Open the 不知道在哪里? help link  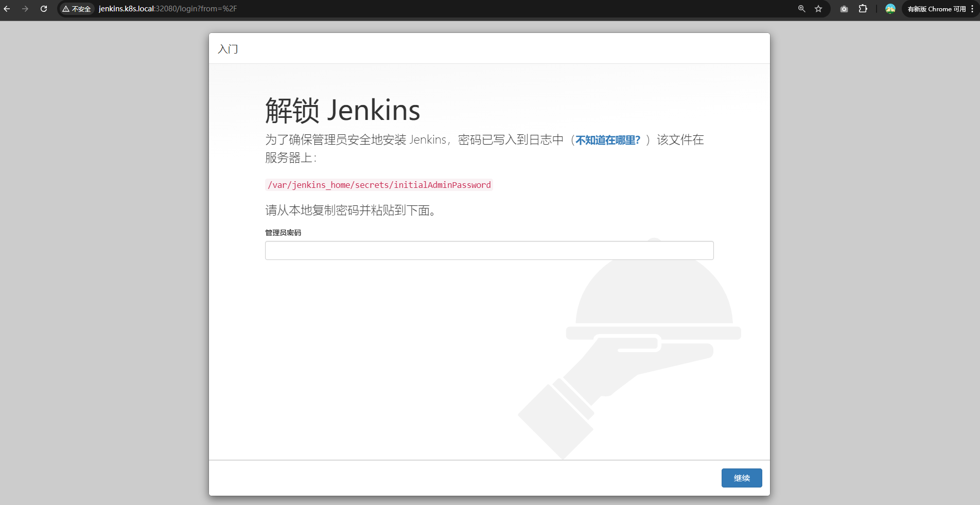607,140
